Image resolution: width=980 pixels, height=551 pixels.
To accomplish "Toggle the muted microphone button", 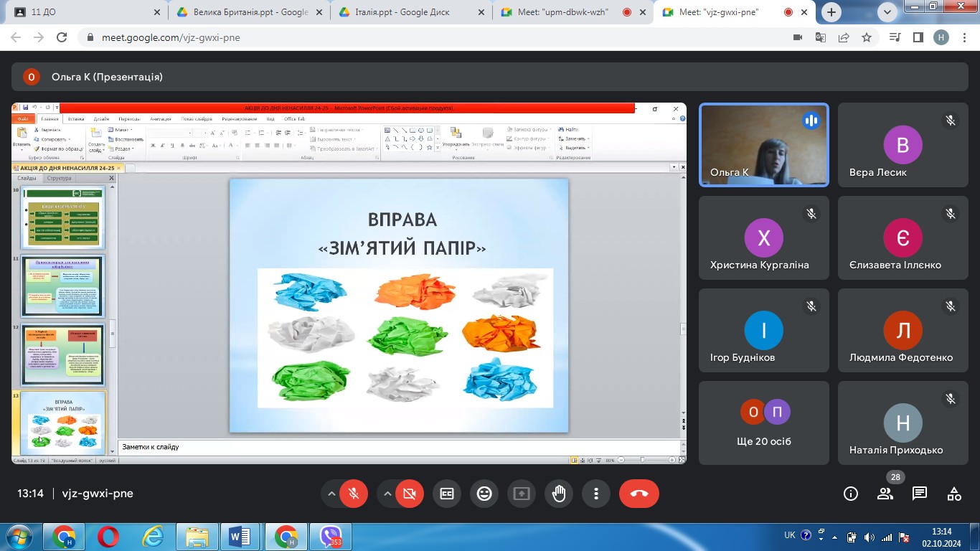I will point(354,494).
